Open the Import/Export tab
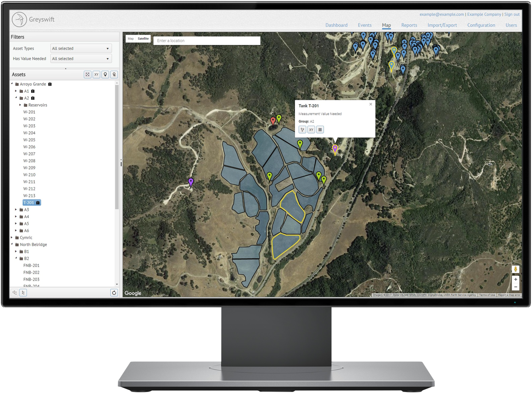 pyautogui.click(x=442, y=25)
